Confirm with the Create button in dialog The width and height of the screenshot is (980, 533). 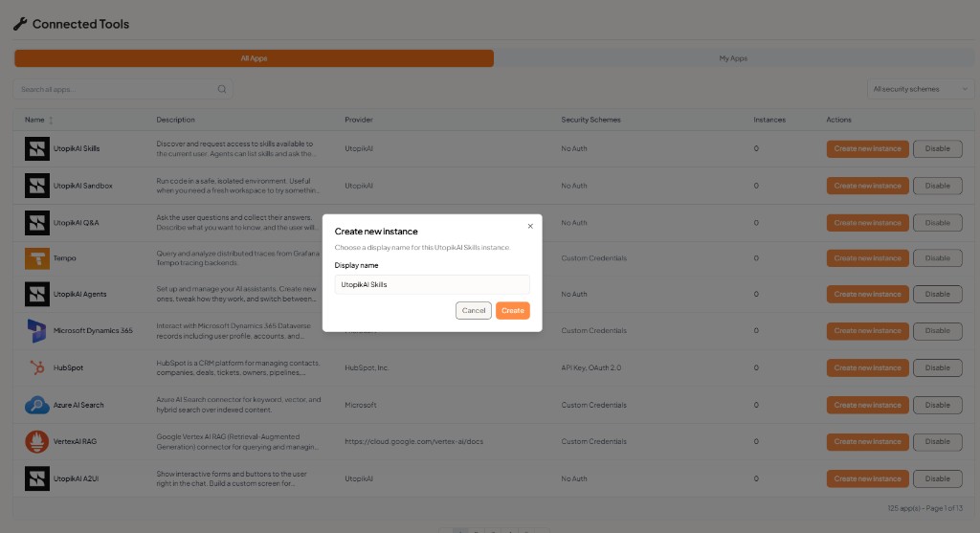[513, 311]
